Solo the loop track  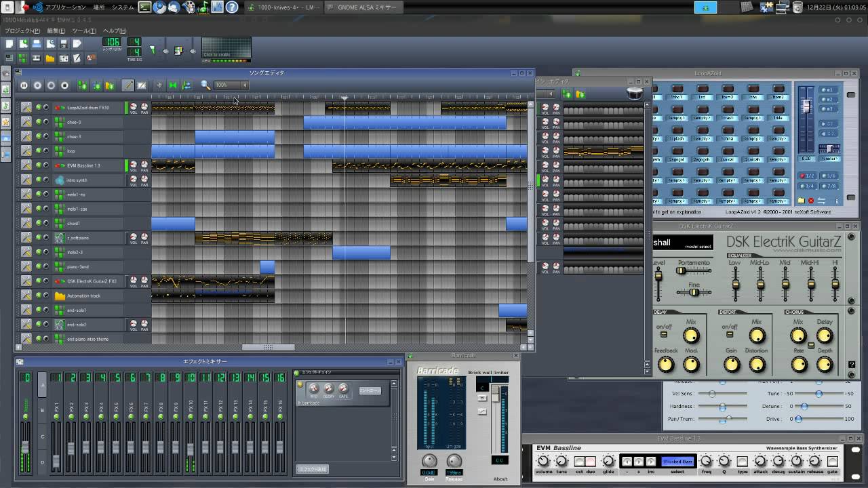pos(46,150)
